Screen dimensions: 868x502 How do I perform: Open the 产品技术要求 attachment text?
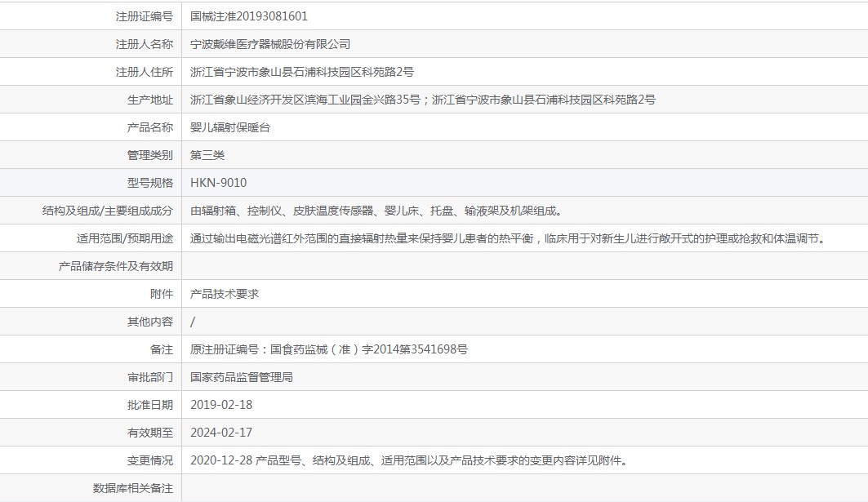point(225,294)
